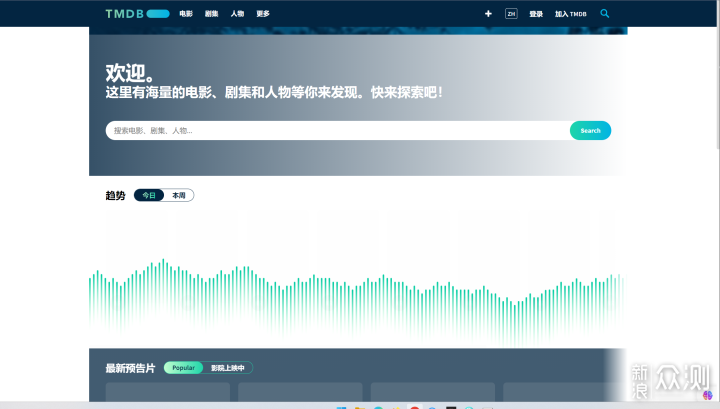Image resolution: width=720 pixels, height=409 pixels.
Task: Open the plus add-content icon
Action: point(488,14)
